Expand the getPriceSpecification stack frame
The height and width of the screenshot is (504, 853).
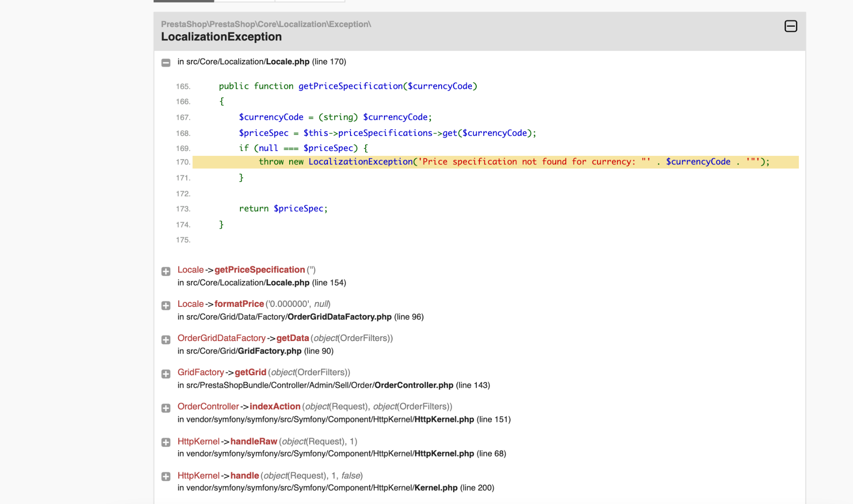tap(166, 271)
